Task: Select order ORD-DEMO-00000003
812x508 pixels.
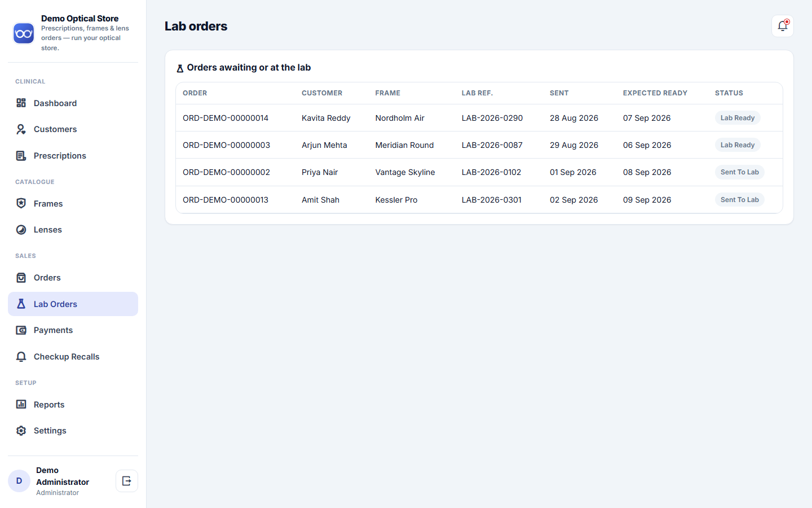Action: [226, 145]
